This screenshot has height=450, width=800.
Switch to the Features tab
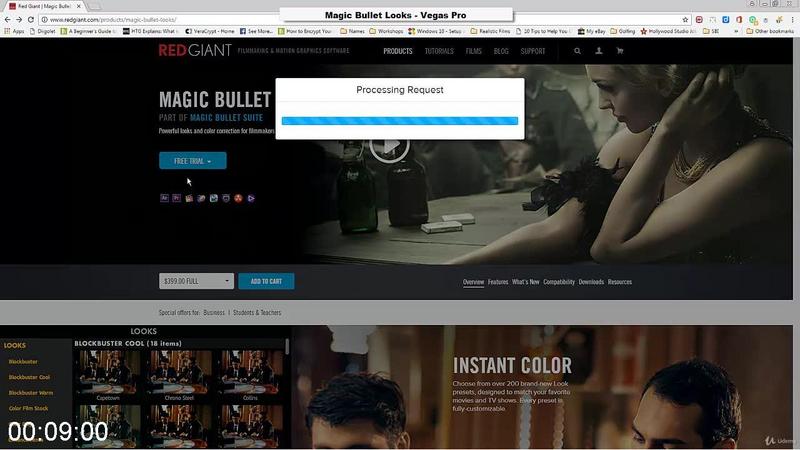[x=498, y=282]
